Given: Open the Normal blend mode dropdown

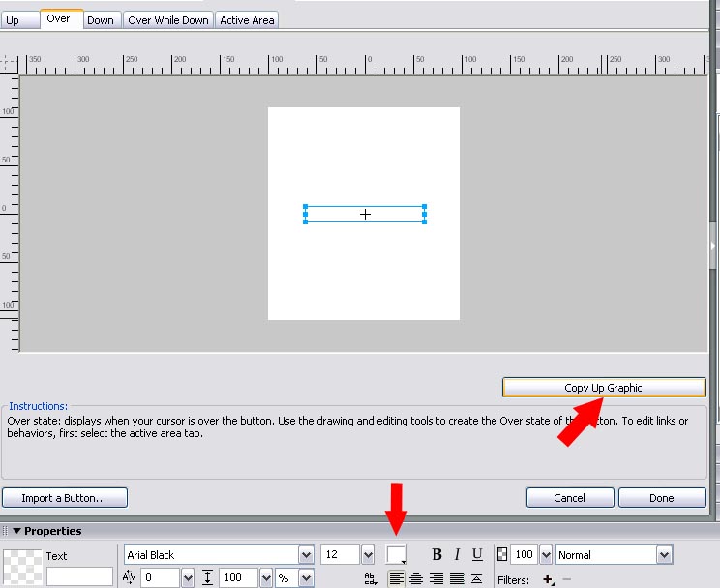Looking at the screenshot, I should (x=664, y=555).
